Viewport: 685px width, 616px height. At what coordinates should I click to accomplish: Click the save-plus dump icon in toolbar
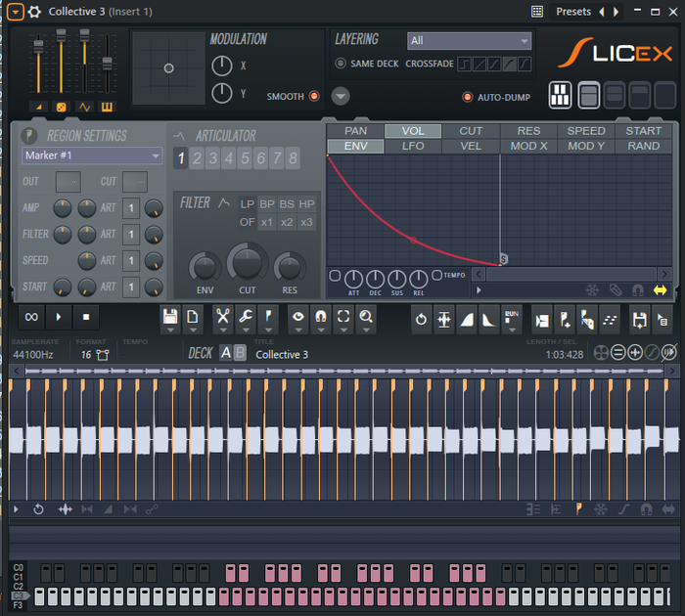point(640,320)
